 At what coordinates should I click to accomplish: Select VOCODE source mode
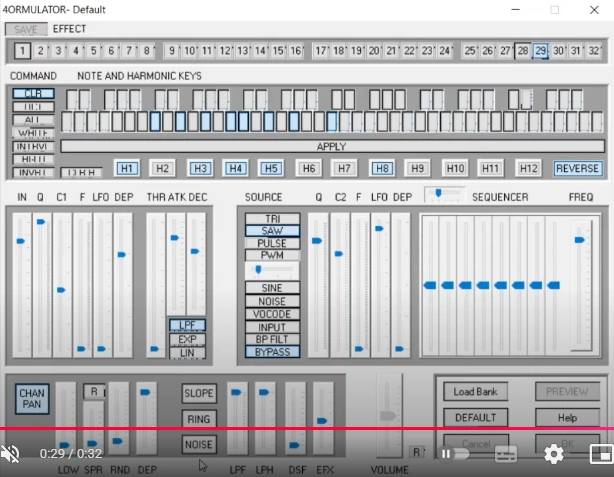(x=273, y=314)
